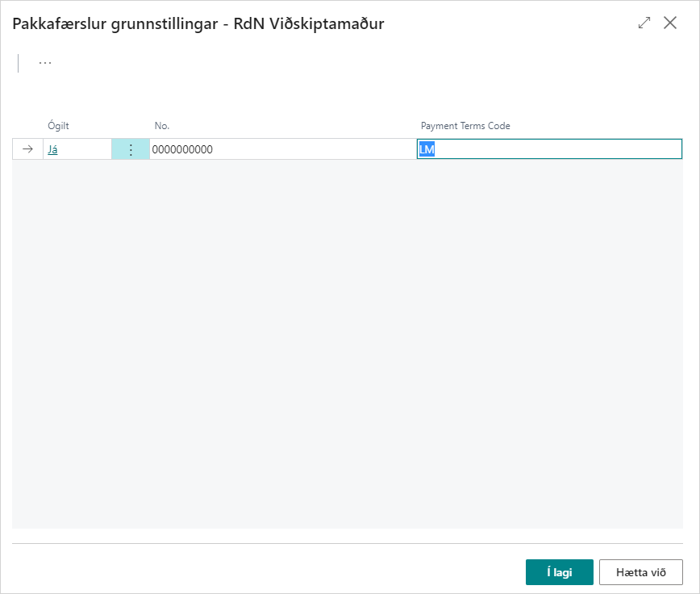The width and height of the screenshot is (700, 594).
Task: Confirm with the Í lagi button
Action: click(559, 572)
